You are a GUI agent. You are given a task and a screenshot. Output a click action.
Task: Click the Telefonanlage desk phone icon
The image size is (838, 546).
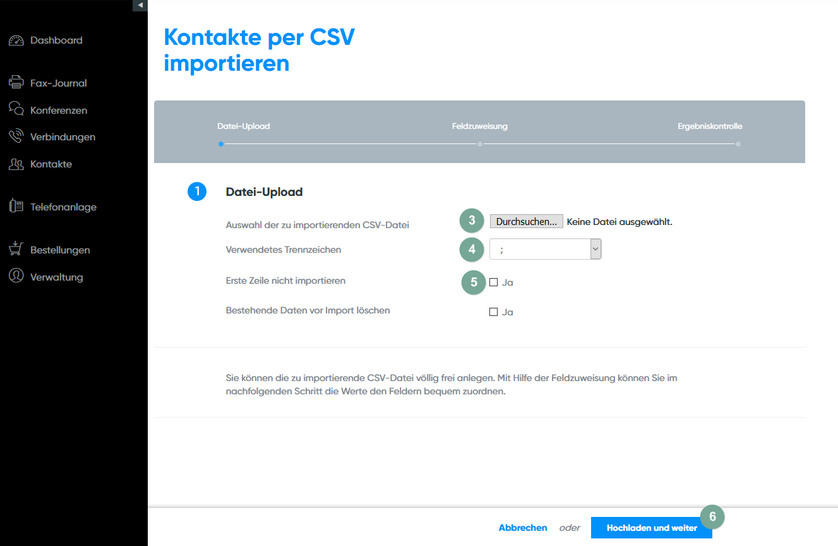click(16, 206)
